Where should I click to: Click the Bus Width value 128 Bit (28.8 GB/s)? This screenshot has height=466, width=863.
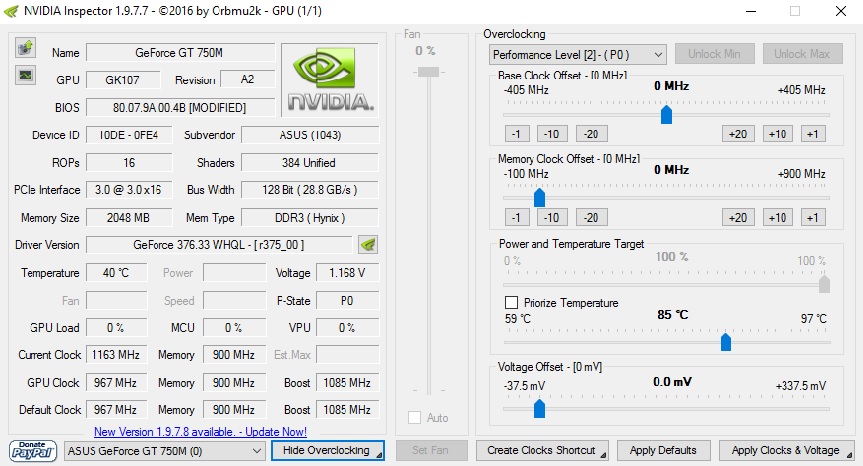(x=310, y=190)
